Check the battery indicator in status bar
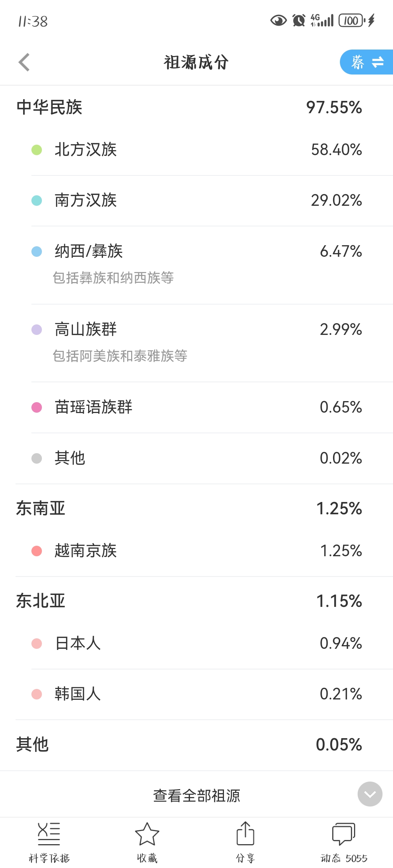The height and width of the screenshot is (868, 393). tap(351, 21)
